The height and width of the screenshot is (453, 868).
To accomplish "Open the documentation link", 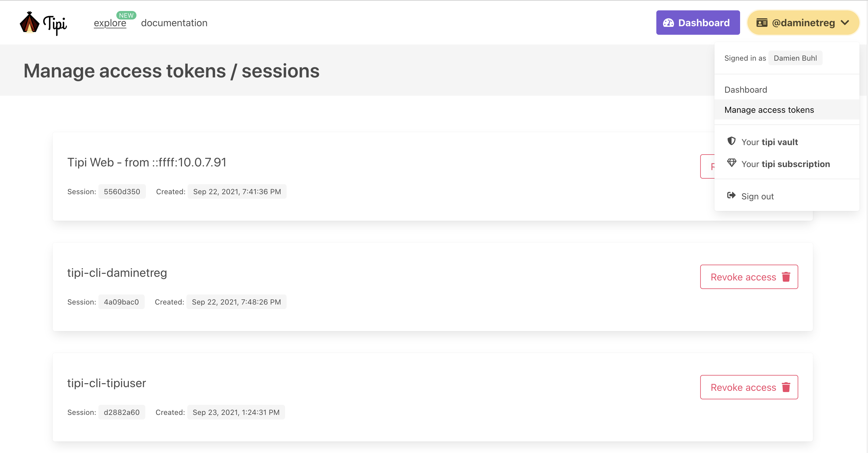I will 174,23.
